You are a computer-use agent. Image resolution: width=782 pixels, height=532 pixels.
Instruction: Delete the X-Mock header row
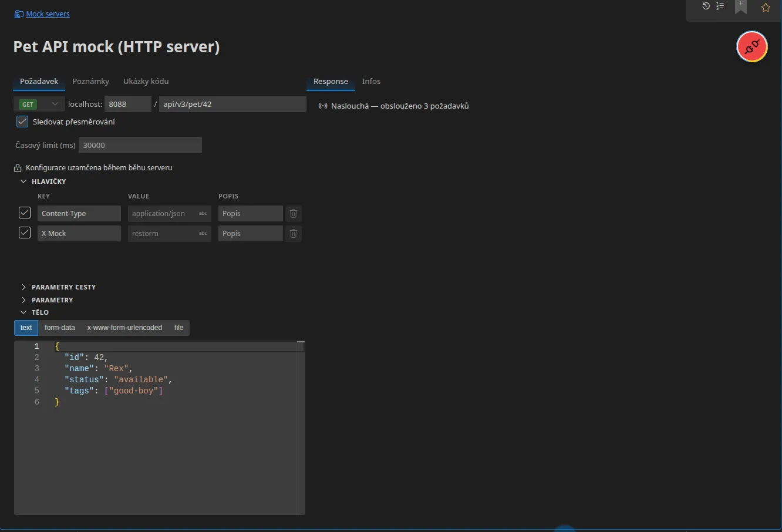294,234
